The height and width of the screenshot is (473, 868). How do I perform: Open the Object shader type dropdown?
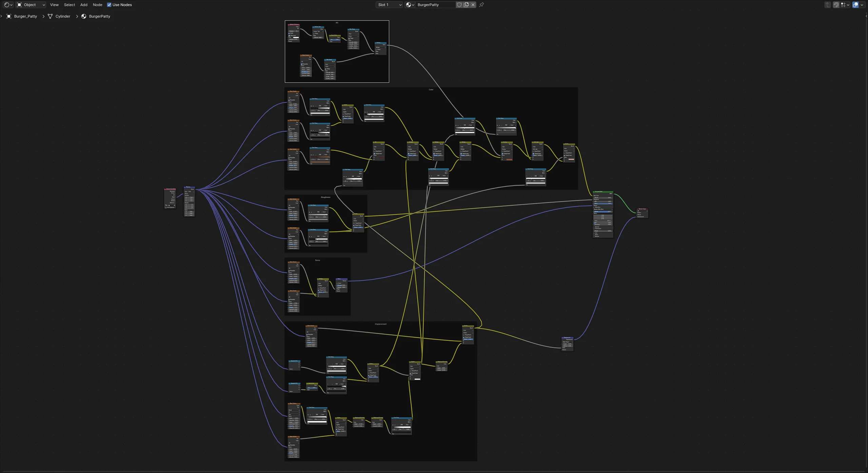click(31, 5)
